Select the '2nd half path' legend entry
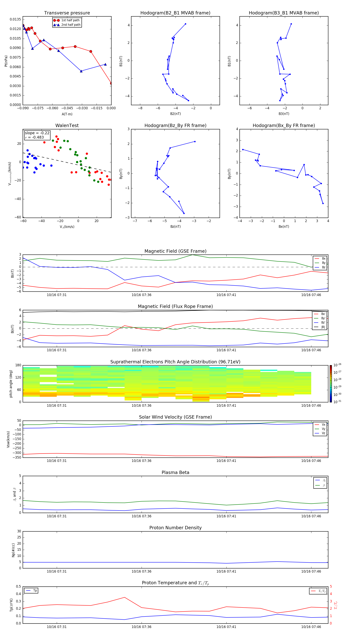The height and width of the screenshot is (644, 351). click(x=67, y=25)
